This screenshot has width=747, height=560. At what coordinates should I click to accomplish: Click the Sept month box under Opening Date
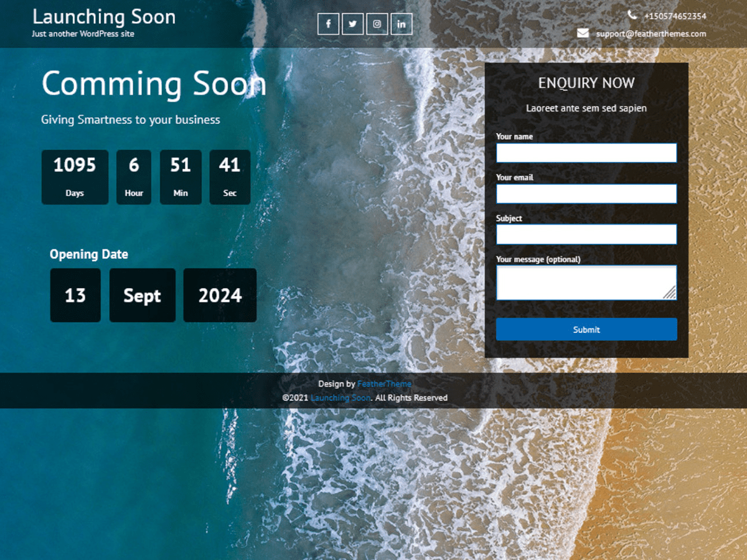[x=142, y=295]
